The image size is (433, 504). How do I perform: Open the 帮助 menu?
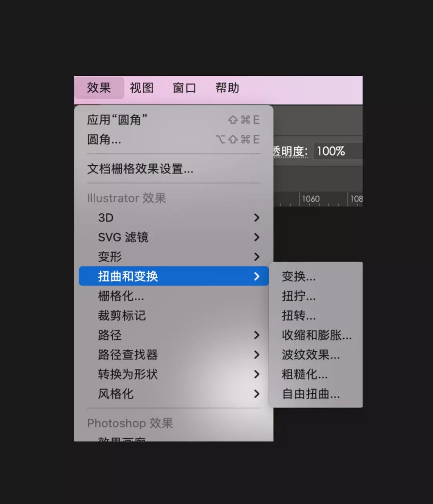[227, 88]
